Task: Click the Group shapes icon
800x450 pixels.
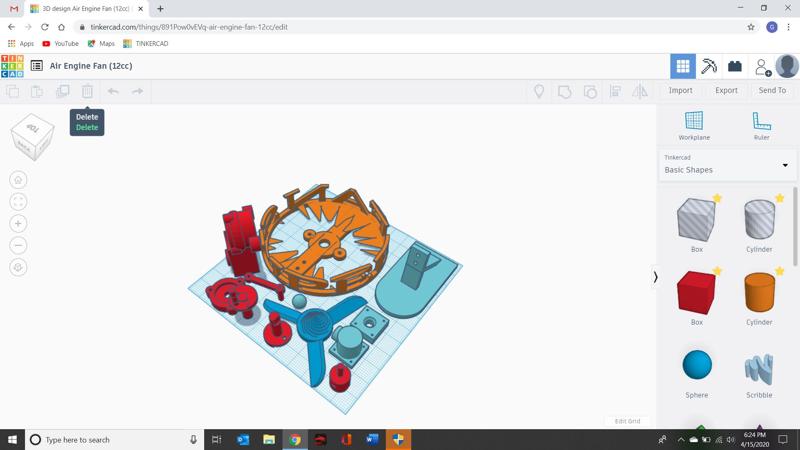Action: 564,91
